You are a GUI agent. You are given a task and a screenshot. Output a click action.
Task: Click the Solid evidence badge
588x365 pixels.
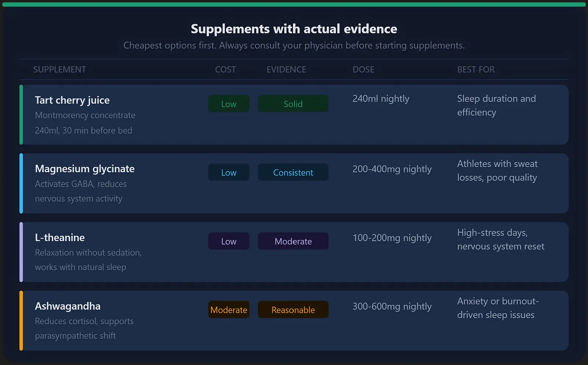(293, 104)
